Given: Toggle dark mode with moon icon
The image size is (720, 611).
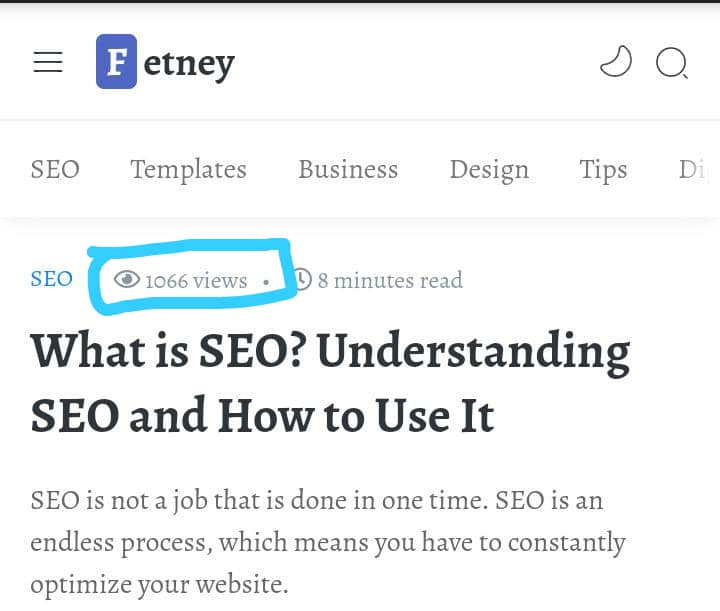Looking at the screenshot, I should tap(616, 61).
